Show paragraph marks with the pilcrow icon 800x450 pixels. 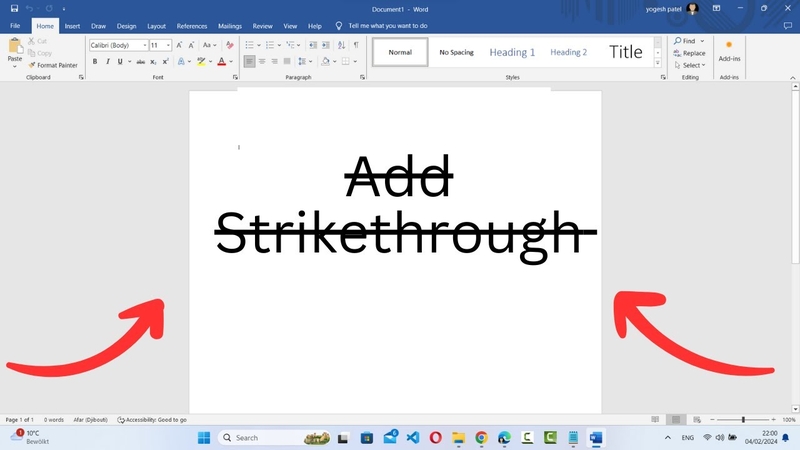356,45
